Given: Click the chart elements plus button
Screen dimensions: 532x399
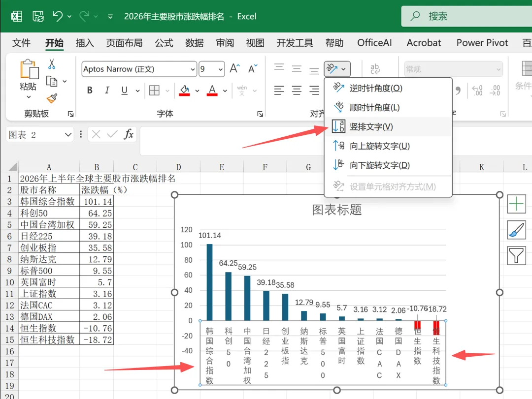Looking at the screenshot, I should pos(516,204).
